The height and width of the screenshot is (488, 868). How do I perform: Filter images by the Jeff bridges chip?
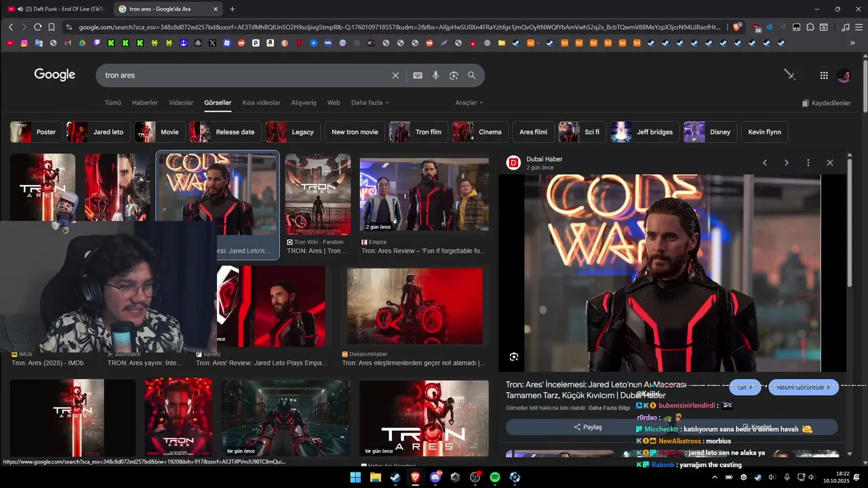[x=645, y=132]
